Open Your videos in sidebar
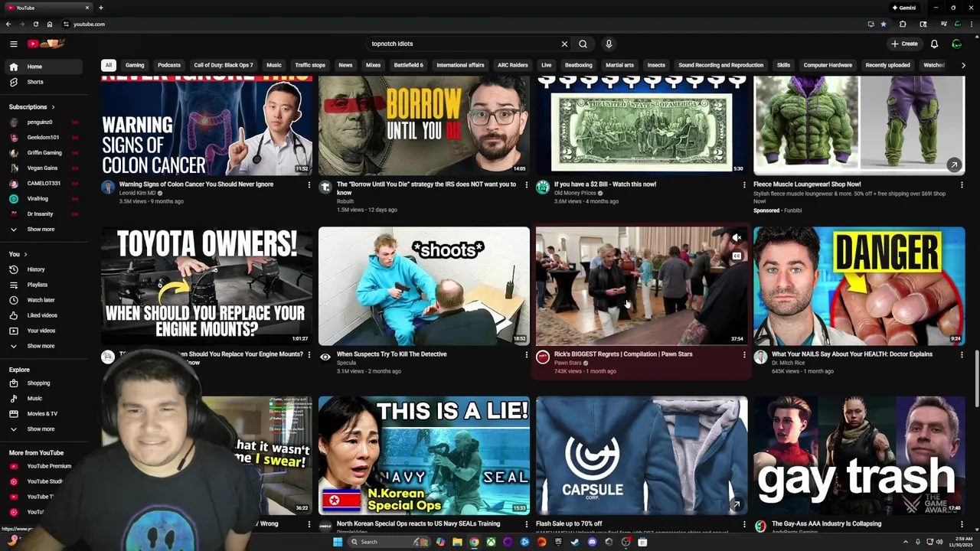The image size is (980, 551). click(44, 331)
